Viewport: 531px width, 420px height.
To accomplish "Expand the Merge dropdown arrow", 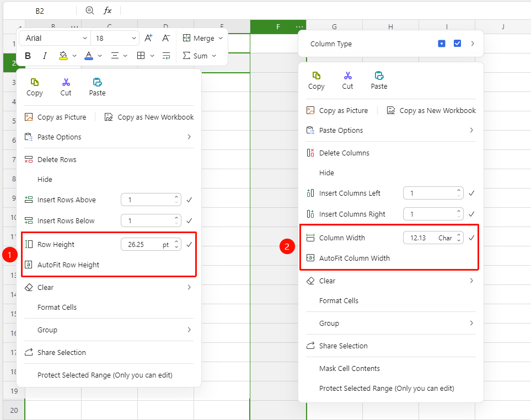I will pos(221,38).
